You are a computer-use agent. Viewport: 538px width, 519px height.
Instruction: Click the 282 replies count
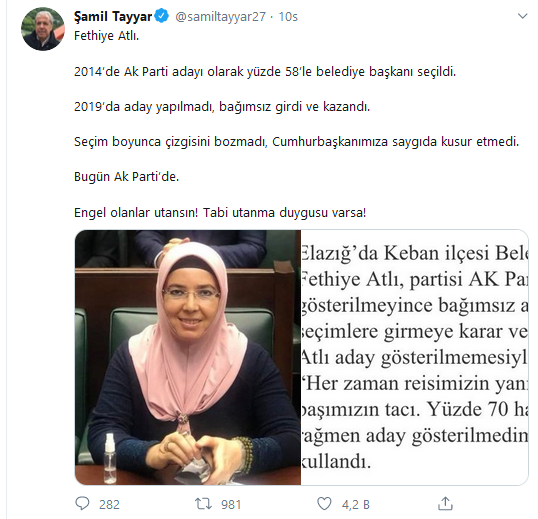pos(109,505)
